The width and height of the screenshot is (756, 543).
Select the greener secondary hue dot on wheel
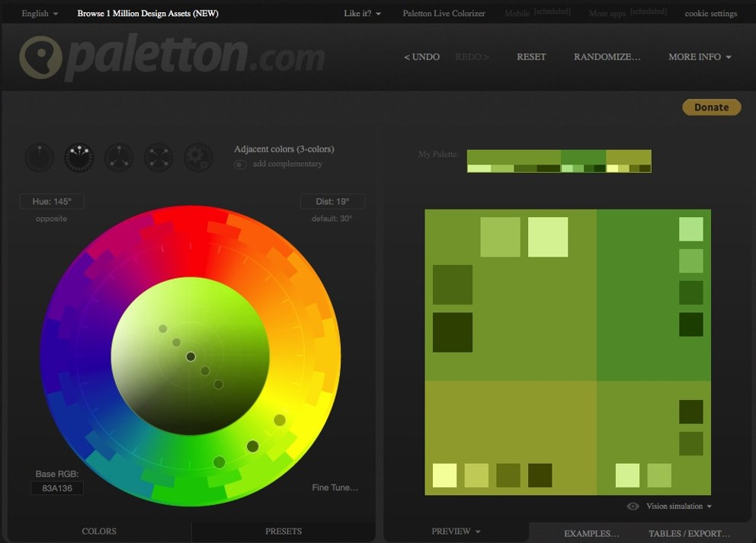coord(219,462)
